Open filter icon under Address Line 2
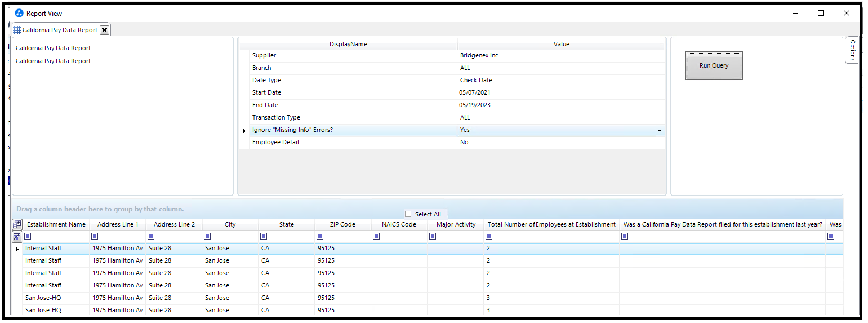Image resolution: width=868 pixels, height=323 pixels. pyautogui.click(x=151, y=237)
